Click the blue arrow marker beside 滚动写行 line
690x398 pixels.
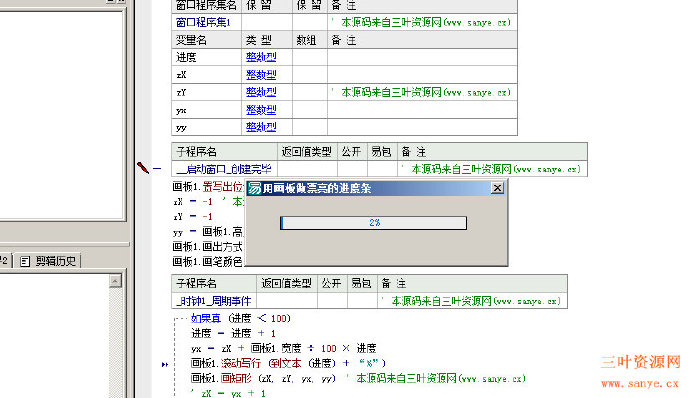click(x=165, y=365)
